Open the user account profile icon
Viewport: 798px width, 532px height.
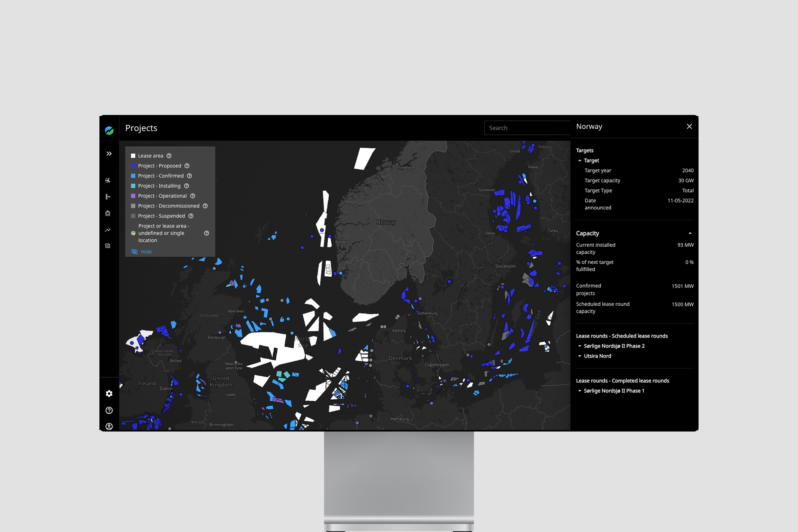click(109, 427)
